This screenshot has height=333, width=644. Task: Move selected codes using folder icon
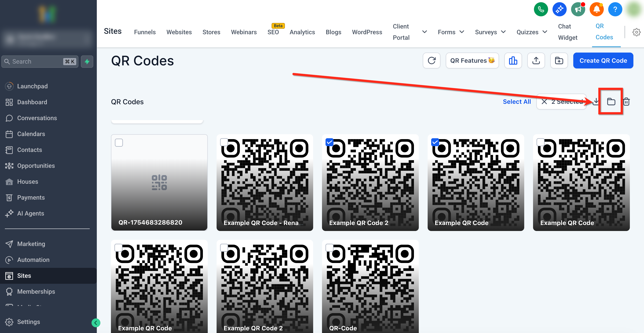pyautogui.click(x=611, y=102)
